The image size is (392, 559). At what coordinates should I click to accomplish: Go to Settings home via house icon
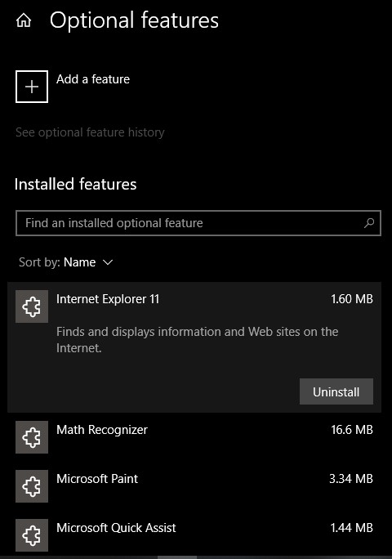pyautogui.click(x=24, y=20)
